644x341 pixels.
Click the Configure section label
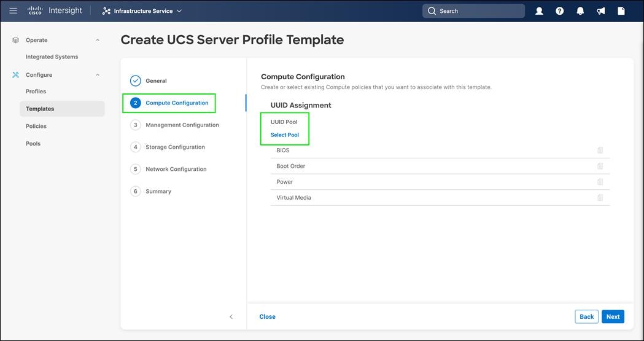[39, 75]
